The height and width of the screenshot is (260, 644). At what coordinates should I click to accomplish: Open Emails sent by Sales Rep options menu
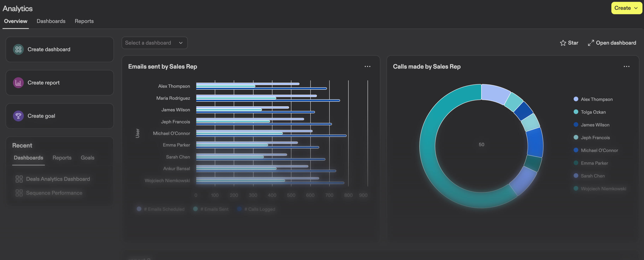pyautogui.click(x=367, y=67)
